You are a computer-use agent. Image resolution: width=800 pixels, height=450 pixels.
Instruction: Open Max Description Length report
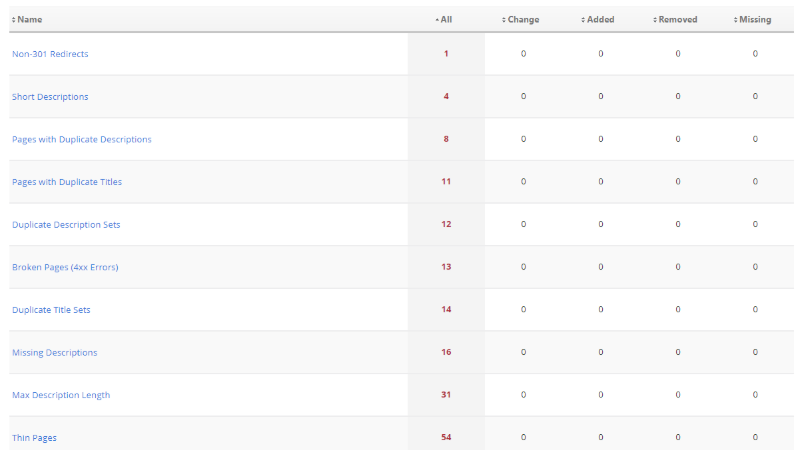(61, 395)
